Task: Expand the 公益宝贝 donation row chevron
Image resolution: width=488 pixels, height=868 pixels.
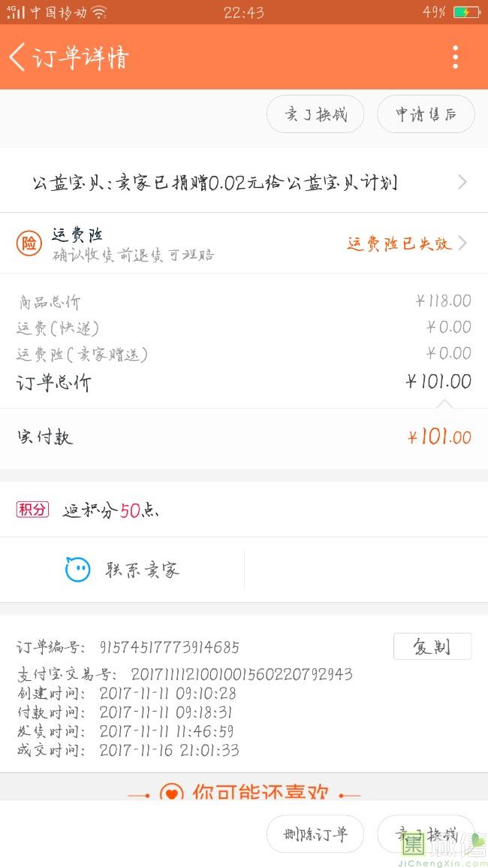Action: coord(462,182)
